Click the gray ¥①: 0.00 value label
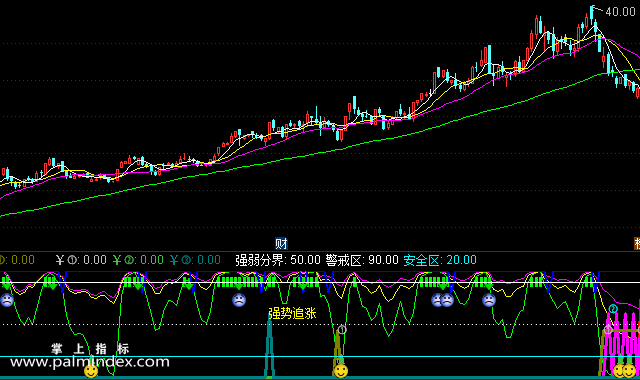This screenshot has height=380, width=640. point(81,260)
